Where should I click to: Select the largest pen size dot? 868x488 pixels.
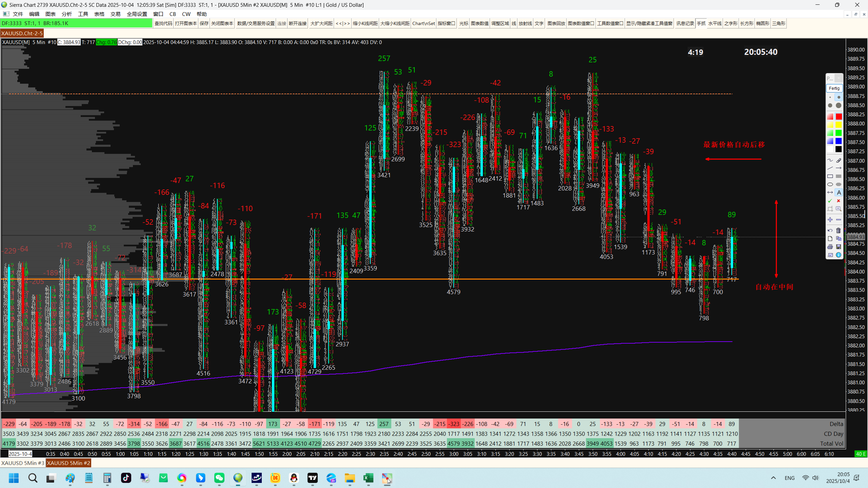coord(839,105)
